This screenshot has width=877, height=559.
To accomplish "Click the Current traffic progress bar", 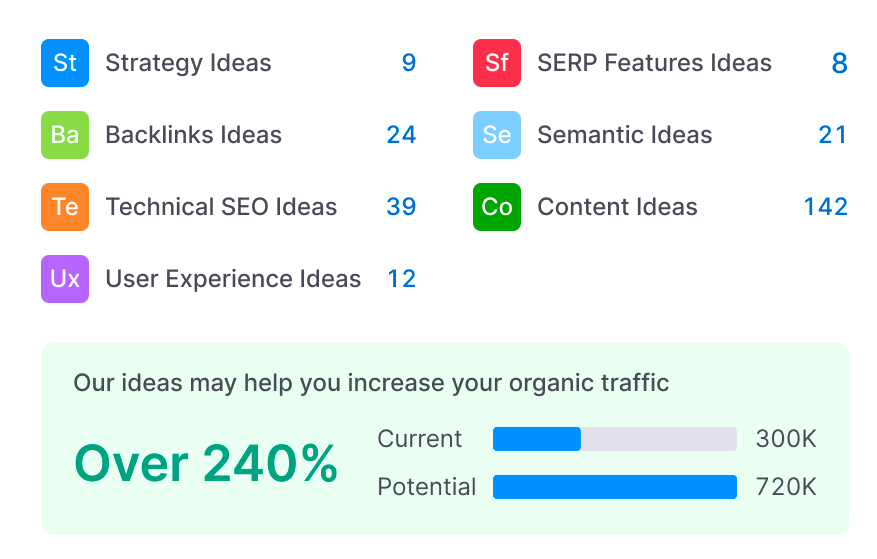I will (615, 439).
